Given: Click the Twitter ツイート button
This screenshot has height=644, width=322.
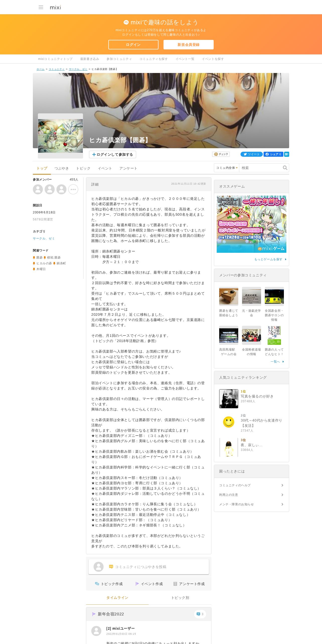Looking at the screenshot, I should 252,154.
